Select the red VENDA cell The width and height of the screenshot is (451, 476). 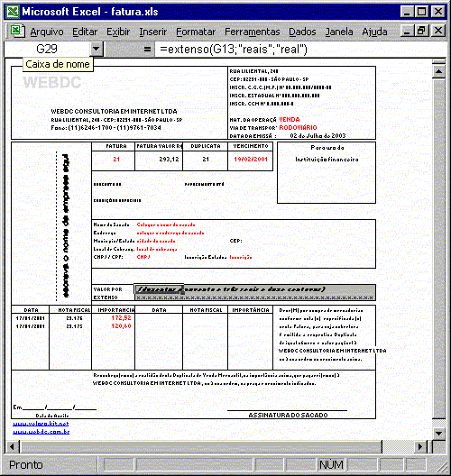[290, 119]
